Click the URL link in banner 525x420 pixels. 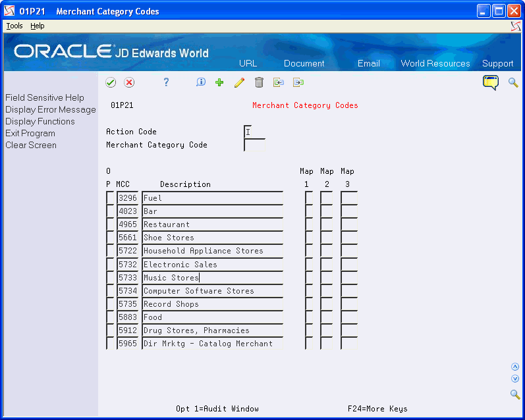pos(248,63)
